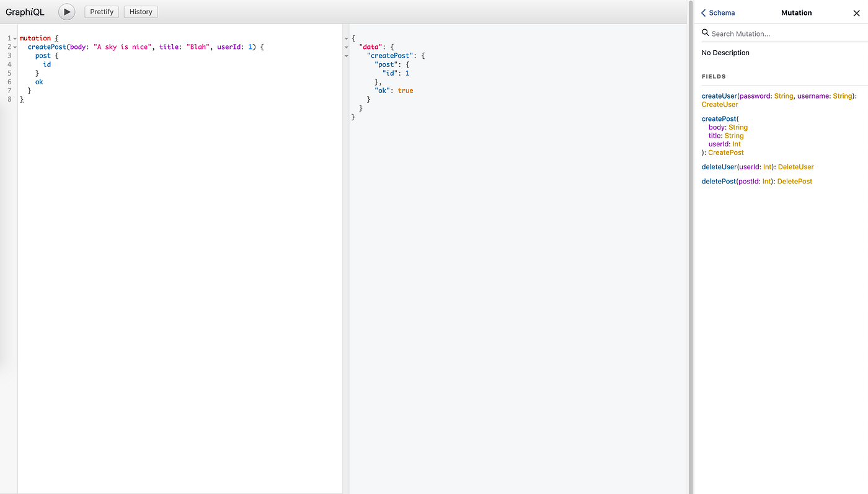Click the String type of the password argument
Viewport: 868px width, 494px height.
coord(783,95)
